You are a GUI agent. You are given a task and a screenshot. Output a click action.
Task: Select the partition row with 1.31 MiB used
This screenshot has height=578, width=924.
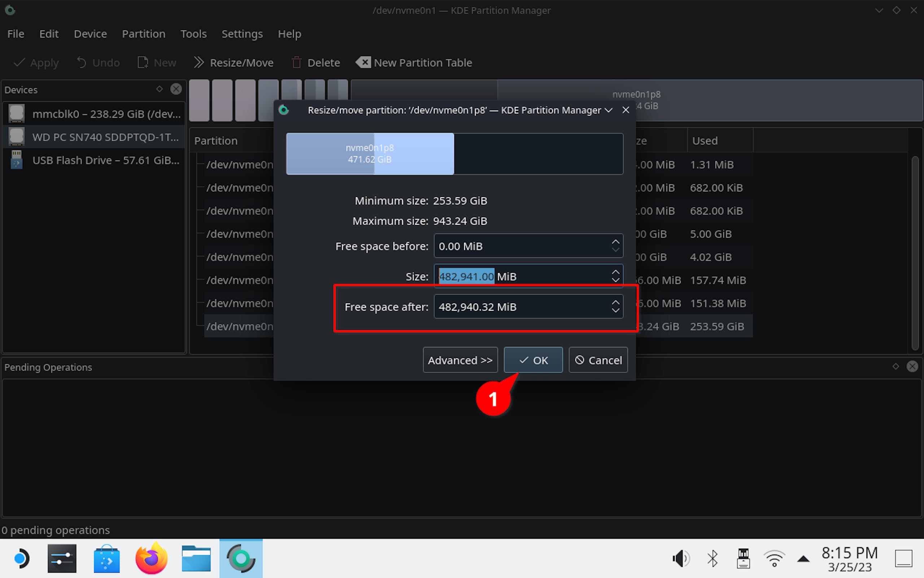[478, 164]
